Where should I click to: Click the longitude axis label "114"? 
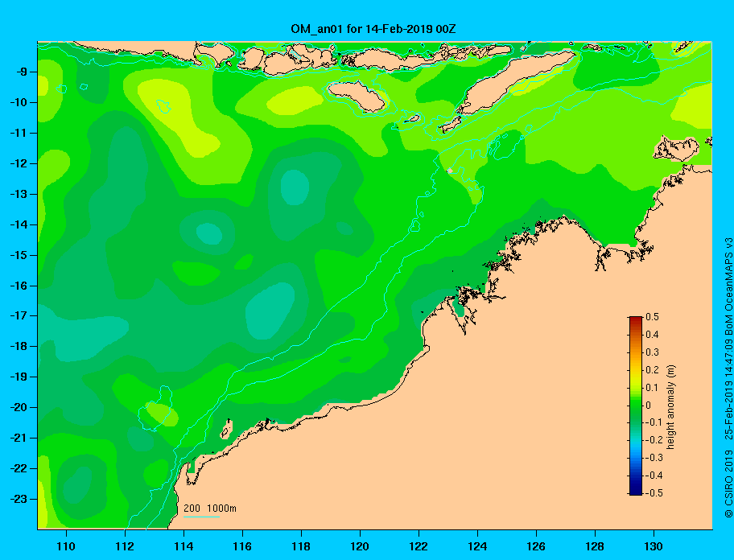[x=183, y=546]
